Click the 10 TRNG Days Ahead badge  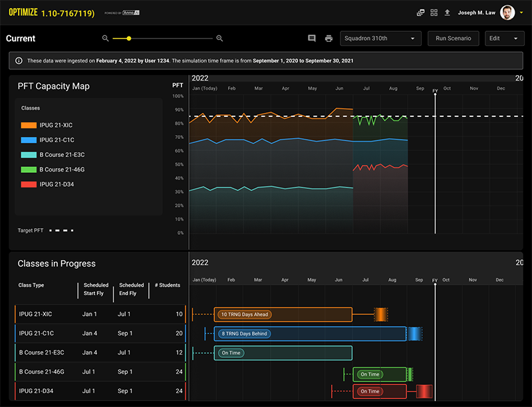[245, 315]
